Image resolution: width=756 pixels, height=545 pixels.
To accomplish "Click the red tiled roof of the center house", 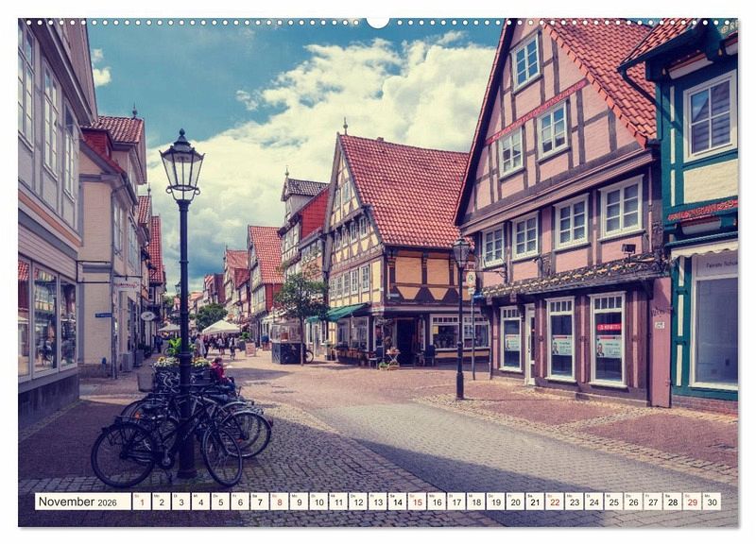I will 402,189.
